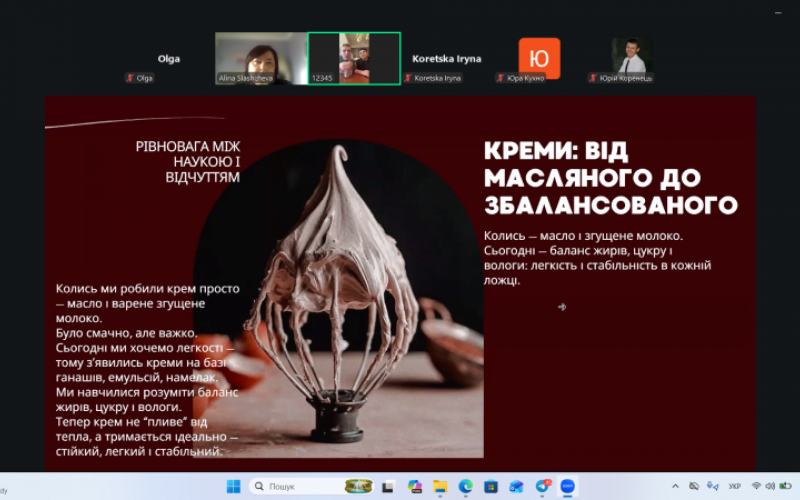Open File Explorer from the taskbar
This screenshot has height=500, width=800.
440,486
